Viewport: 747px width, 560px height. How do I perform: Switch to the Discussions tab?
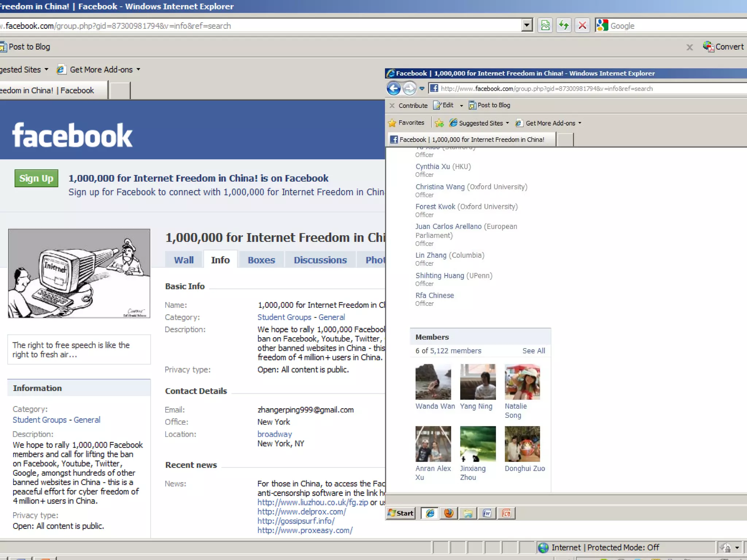pyautogui.click(x=320, y=260)
